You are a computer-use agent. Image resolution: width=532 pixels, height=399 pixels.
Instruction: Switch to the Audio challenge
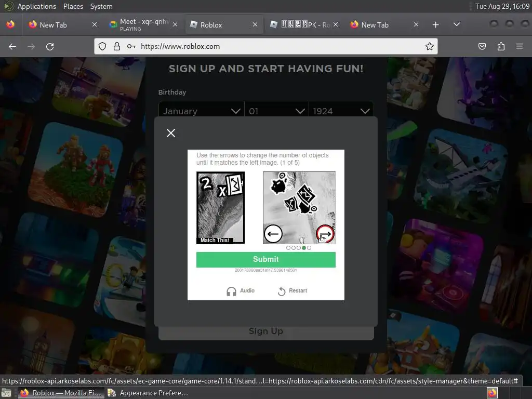(241, 291)
